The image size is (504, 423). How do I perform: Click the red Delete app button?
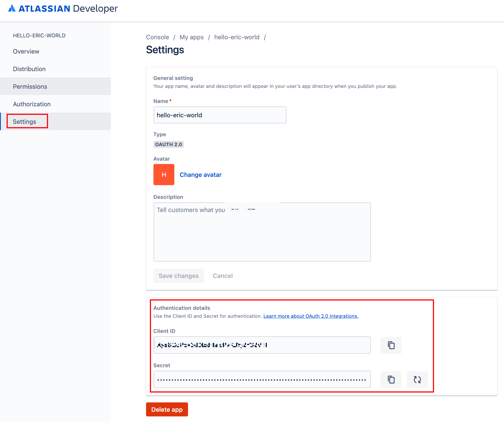coord(167,410)
